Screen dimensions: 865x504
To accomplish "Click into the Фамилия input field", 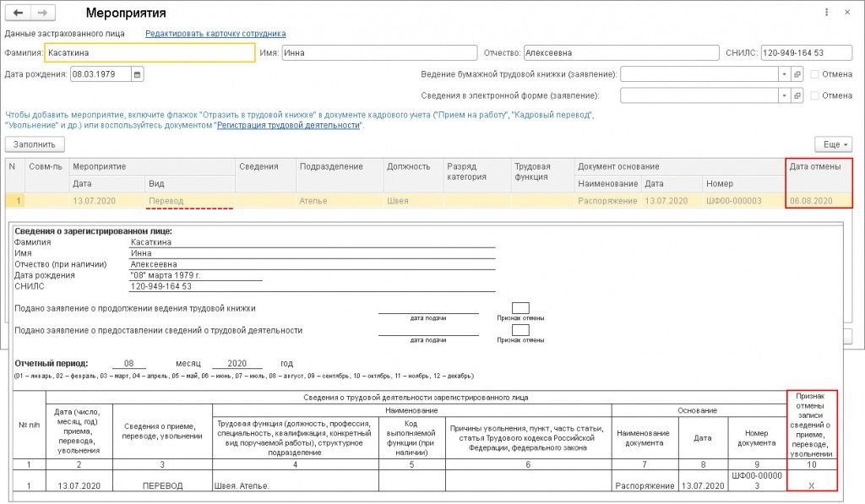I will point(150,52).
